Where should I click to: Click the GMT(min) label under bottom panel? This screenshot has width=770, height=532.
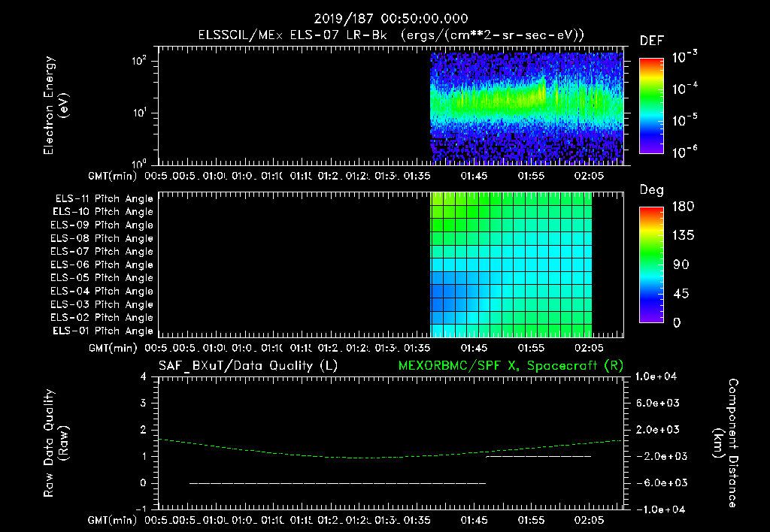click(x=112, y=520)
